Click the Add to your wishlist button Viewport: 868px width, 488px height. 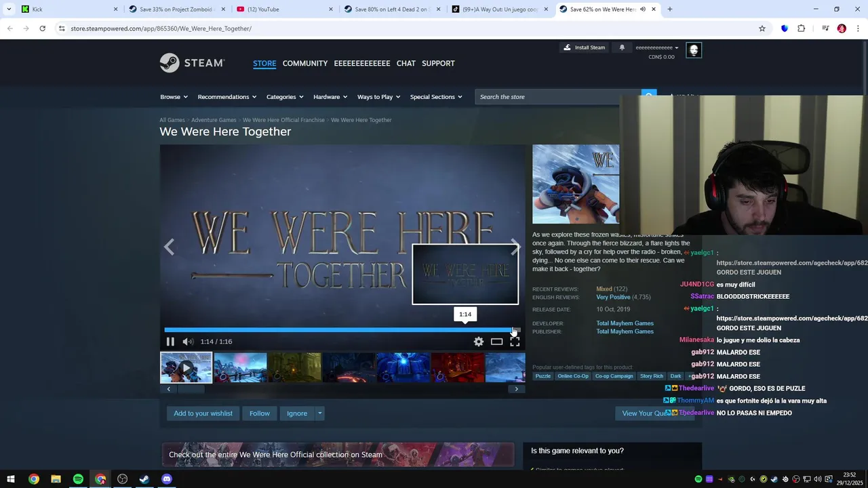pyautogui.click(x=203, y=413)
